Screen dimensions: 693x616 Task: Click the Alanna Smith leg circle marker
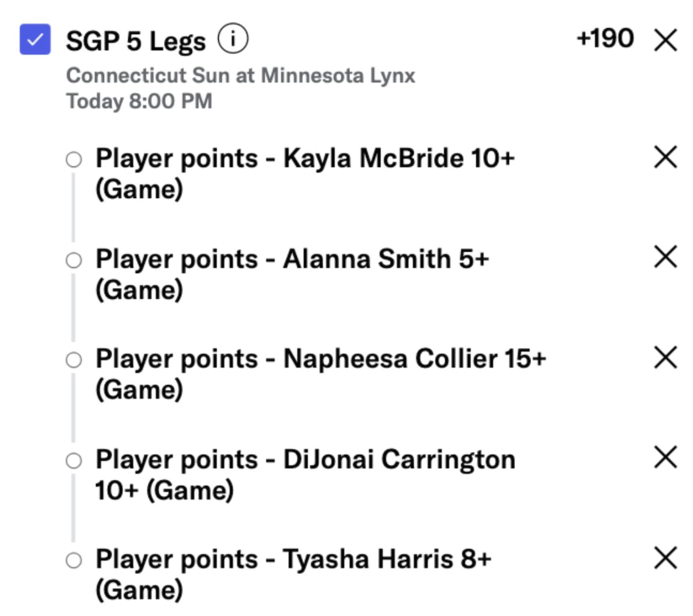click(74, 260)
